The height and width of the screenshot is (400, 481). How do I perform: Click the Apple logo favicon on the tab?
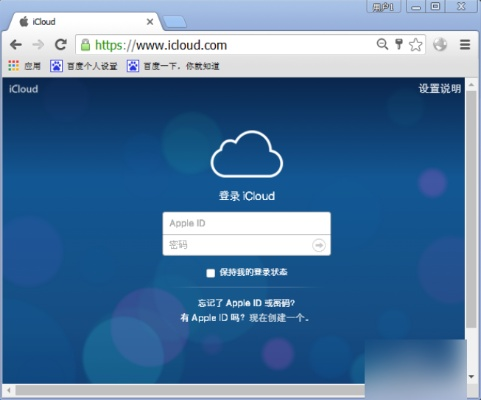coord(24,22)
